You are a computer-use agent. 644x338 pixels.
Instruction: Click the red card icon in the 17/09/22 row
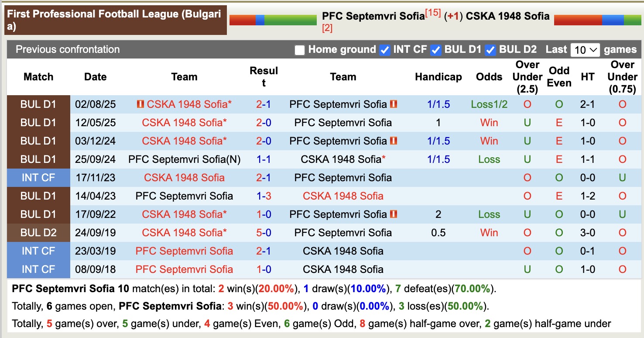tap(394, 214)
